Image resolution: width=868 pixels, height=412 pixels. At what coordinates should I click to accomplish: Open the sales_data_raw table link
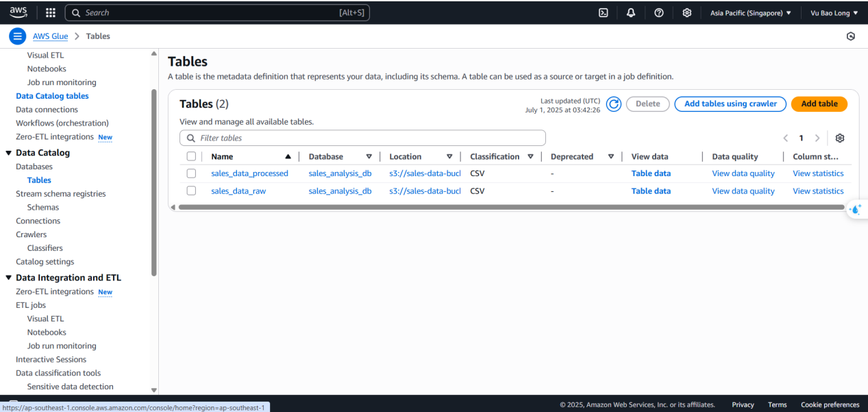238,191
